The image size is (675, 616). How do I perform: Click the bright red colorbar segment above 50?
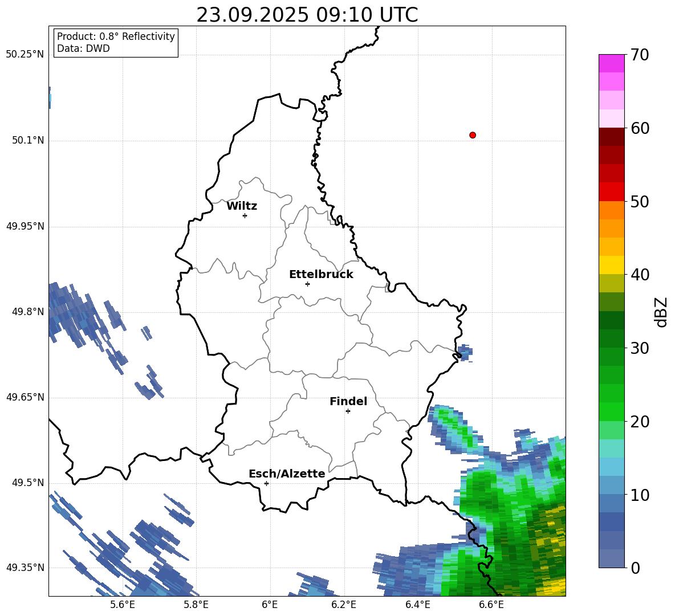[x=611, y=192]
